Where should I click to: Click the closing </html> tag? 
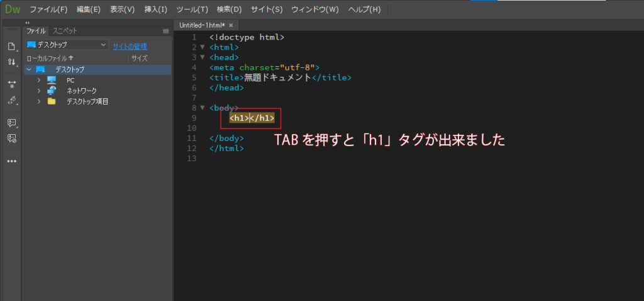coord(226,149)
